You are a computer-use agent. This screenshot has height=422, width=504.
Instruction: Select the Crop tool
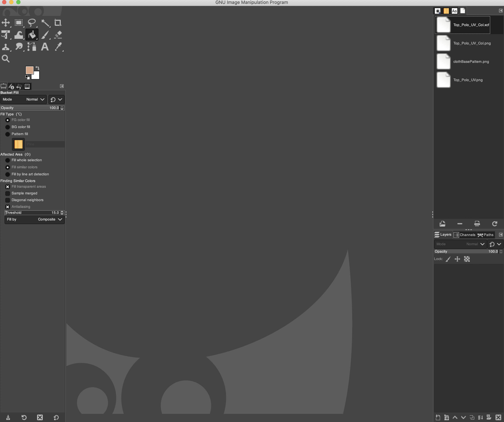(58, 23)
